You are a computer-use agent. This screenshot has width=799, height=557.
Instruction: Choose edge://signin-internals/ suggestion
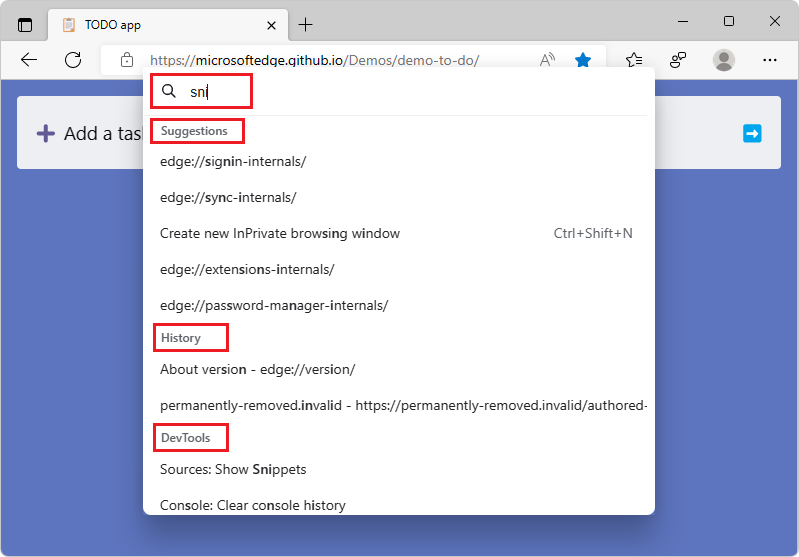point(399,162)
